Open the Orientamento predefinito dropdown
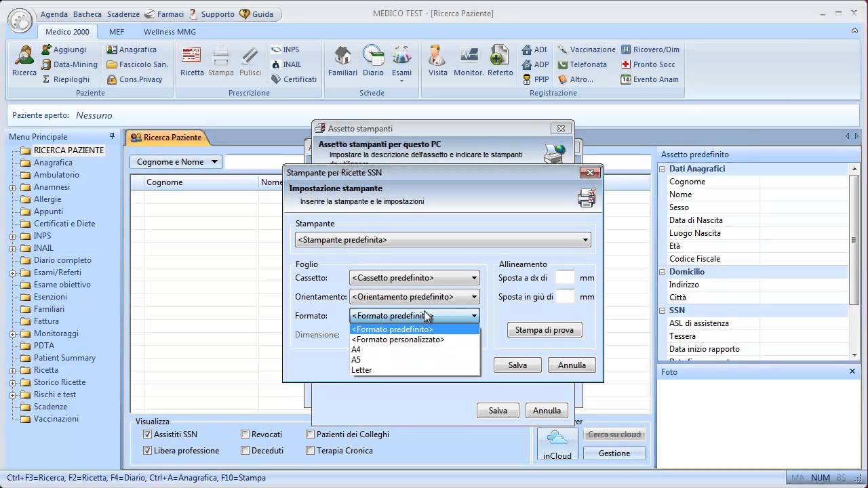The height and width of the screenshot is (488, 868). point(414,297)
